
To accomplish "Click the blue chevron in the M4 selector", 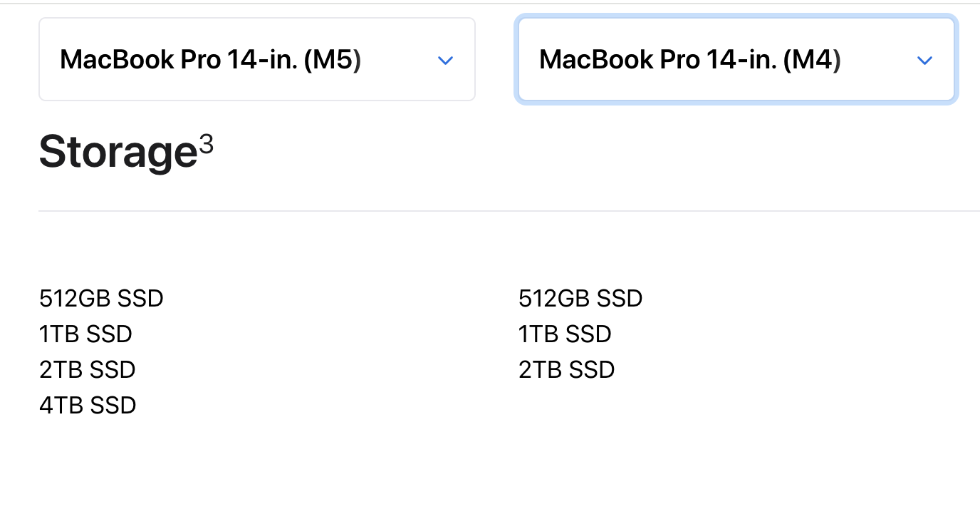I will (924, 61).
